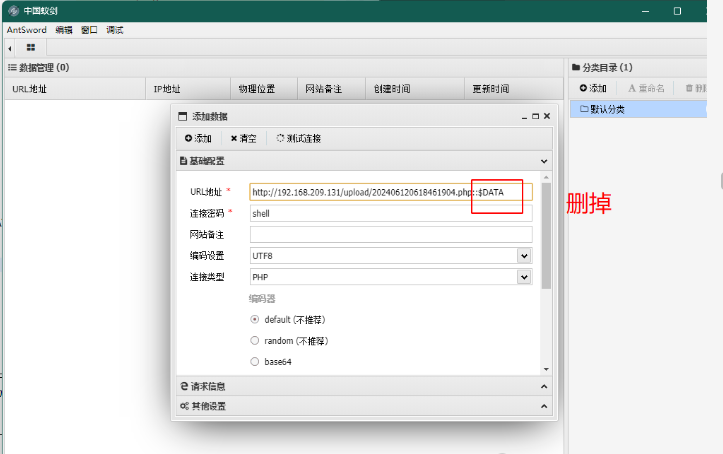Image resolution: width=723 pixels, height=454 pixels.
Task: Close the 添加数据 dialog
Action: tap(547, 116)
